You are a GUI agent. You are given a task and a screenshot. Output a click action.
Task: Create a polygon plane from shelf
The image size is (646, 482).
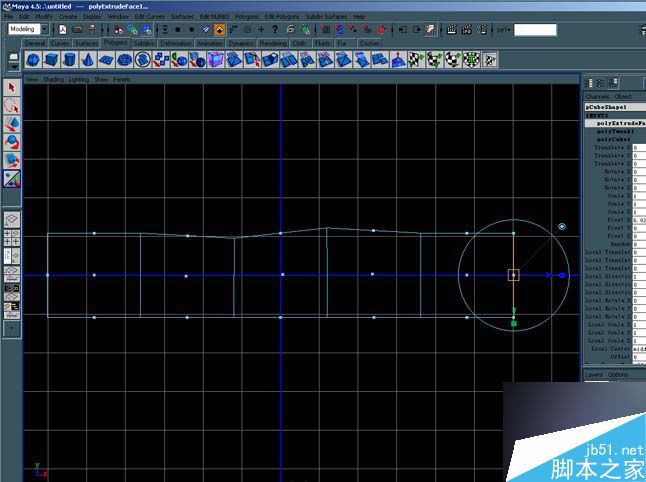[x=106, y=60]
